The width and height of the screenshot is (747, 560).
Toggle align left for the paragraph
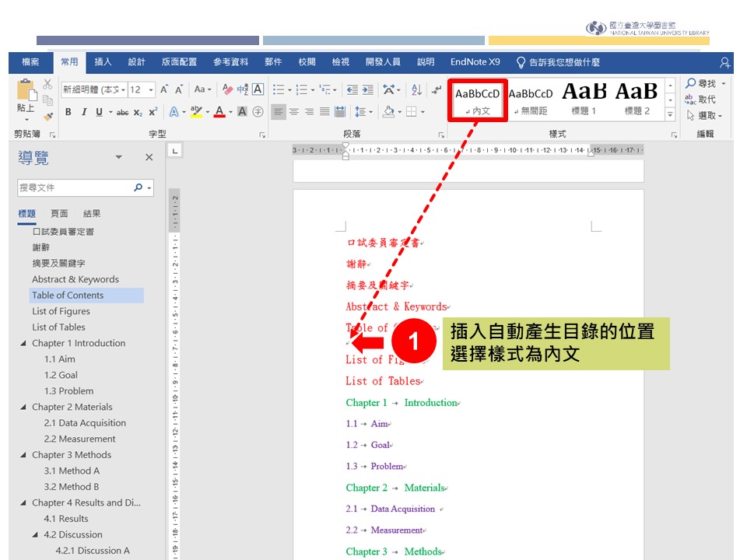279,112
